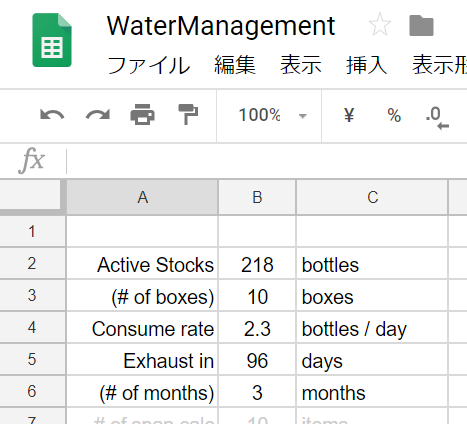The width and height of the screenshot is (467, 424).
Task: Format cell as yen currency
Action: [x=349, y=115]
